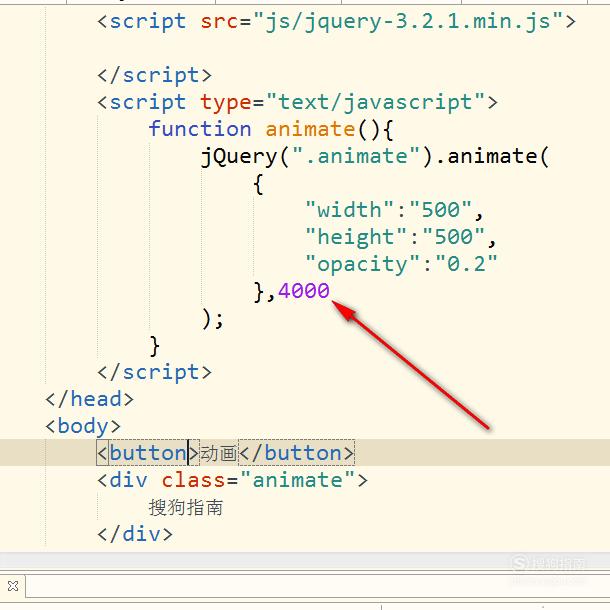Click the "搜狗指南" text inside the div
The height and width of the screenshot is (610, 610).
tap(186, 508)
